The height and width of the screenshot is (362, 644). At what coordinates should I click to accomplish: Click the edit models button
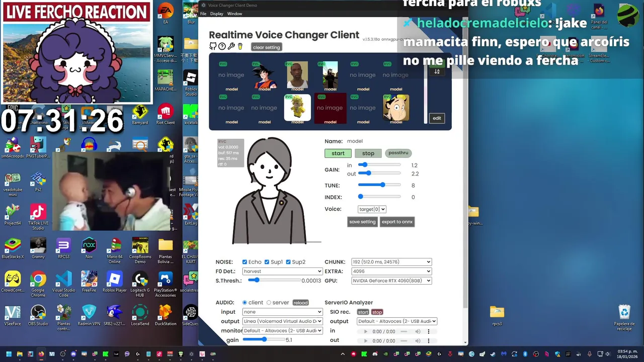[x=437, y=118]
